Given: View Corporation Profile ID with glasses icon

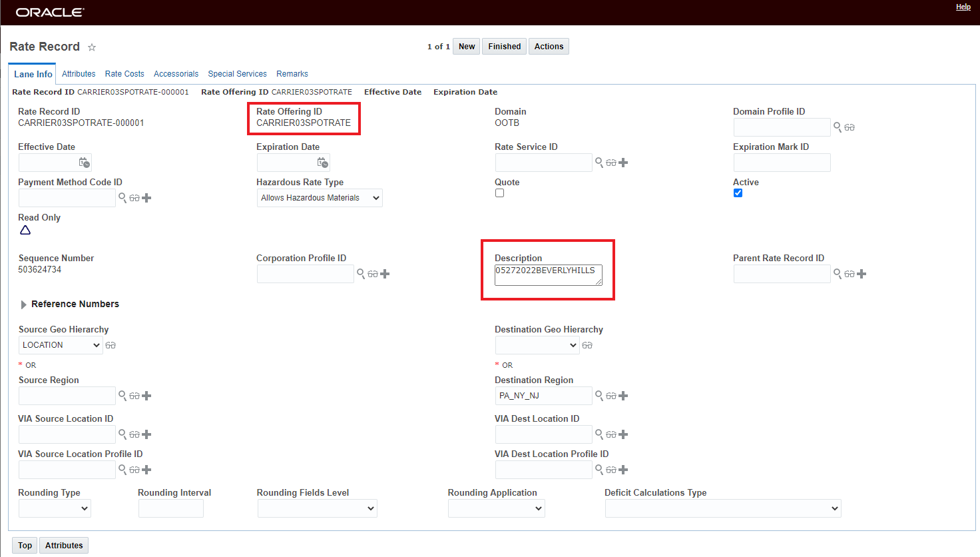Looking at the screenshot, I should tap(373, 274).
